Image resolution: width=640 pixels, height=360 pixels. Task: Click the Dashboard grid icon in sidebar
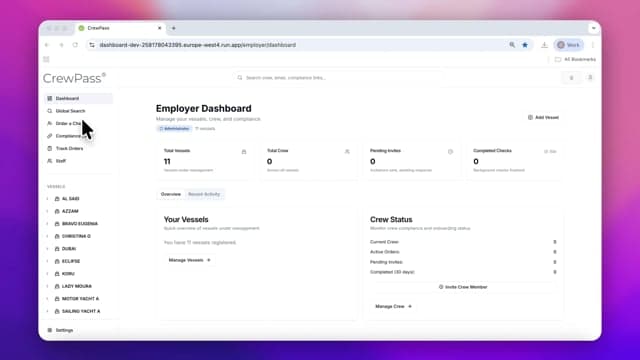coord(50,98)
